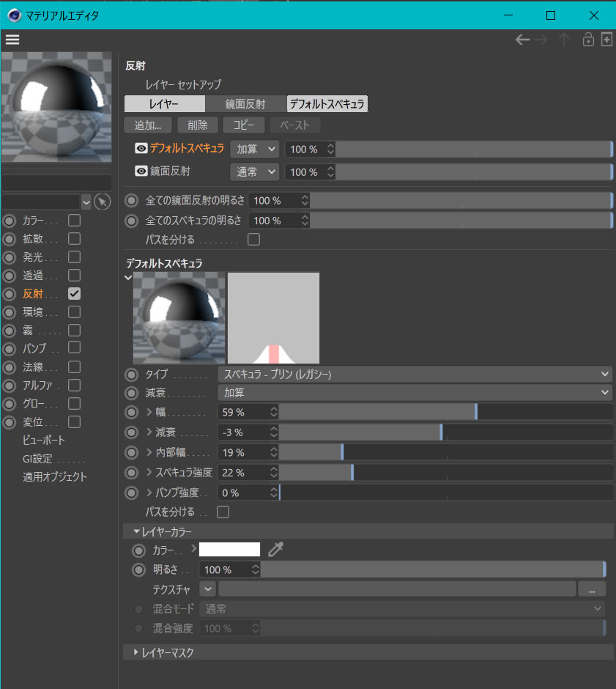The height and width of the screenshot is (689, 616).
Task: Pick color with the eyedropper icon
Action: pyautogui.click(x=275, y=549)
